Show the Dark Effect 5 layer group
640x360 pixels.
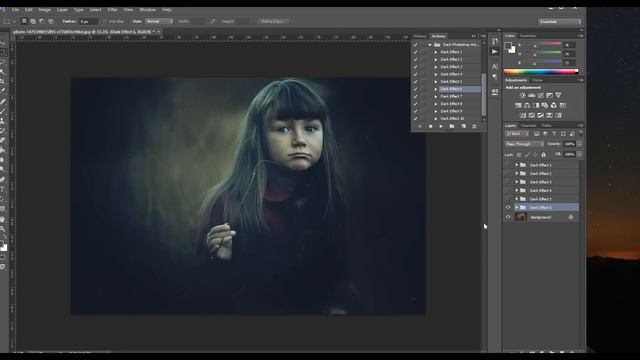[x=508, y=199]
